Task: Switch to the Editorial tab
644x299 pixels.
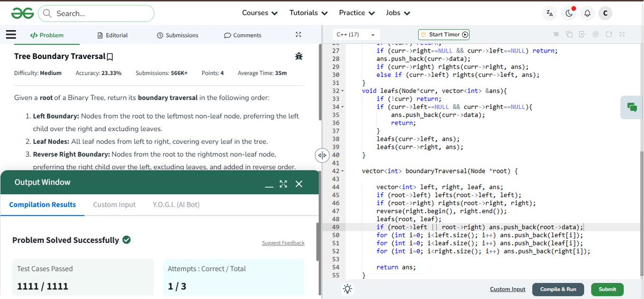Action: 113,35
